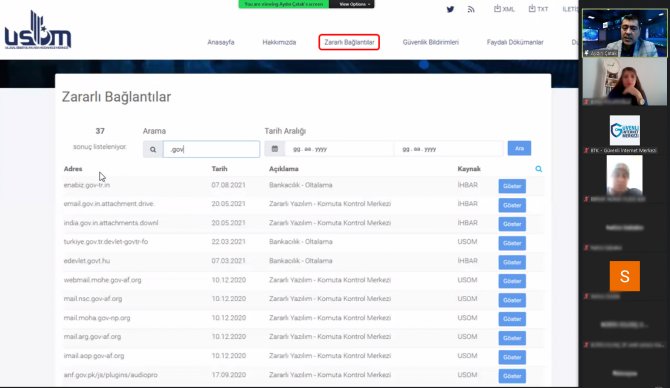Screen dimensions: 670x388
Task: Open the Faydalı Dökümanlar menu item
Action: click(x=515, y=42)
